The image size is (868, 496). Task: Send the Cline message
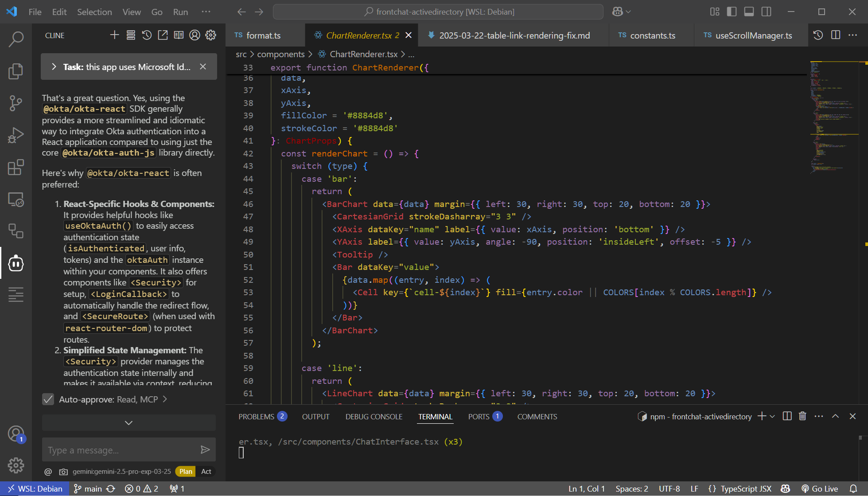(205, 450)
